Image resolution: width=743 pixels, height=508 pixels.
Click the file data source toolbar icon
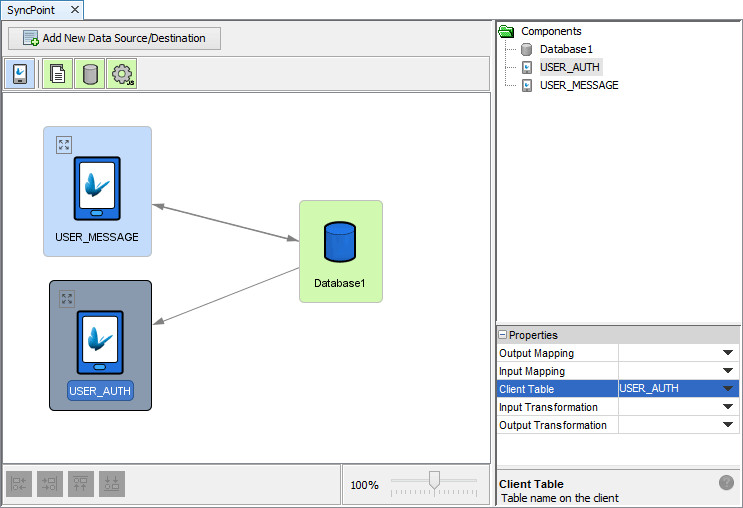pos(58,73)
